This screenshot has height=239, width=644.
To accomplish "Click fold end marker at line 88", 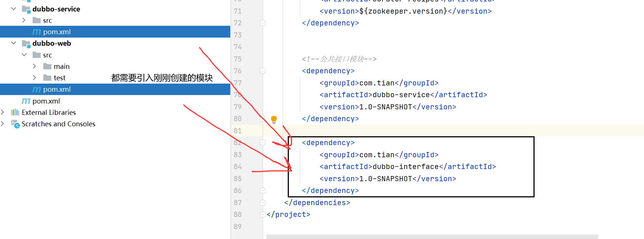I will (263, 214).
